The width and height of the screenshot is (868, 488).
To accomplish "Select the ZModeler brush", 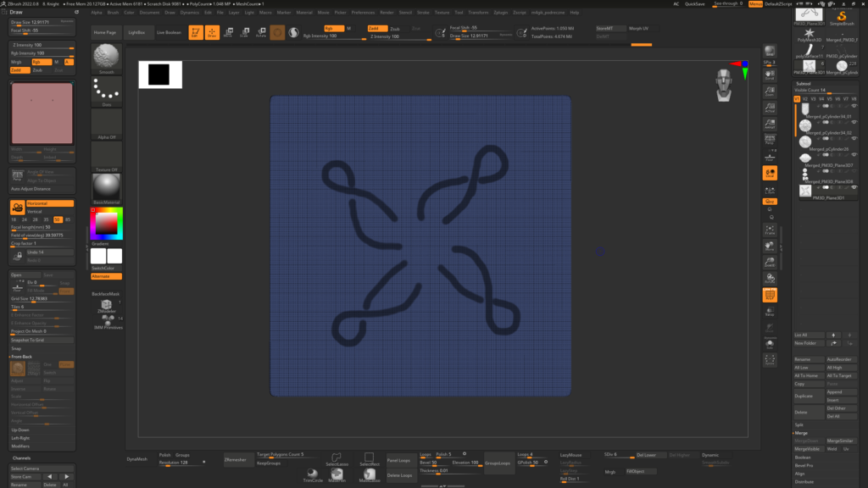I will [x=106, y=306].
